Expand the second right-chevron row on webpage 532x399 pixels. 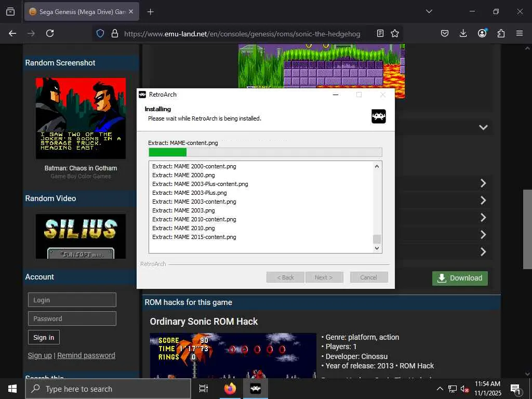coord(483,200)
